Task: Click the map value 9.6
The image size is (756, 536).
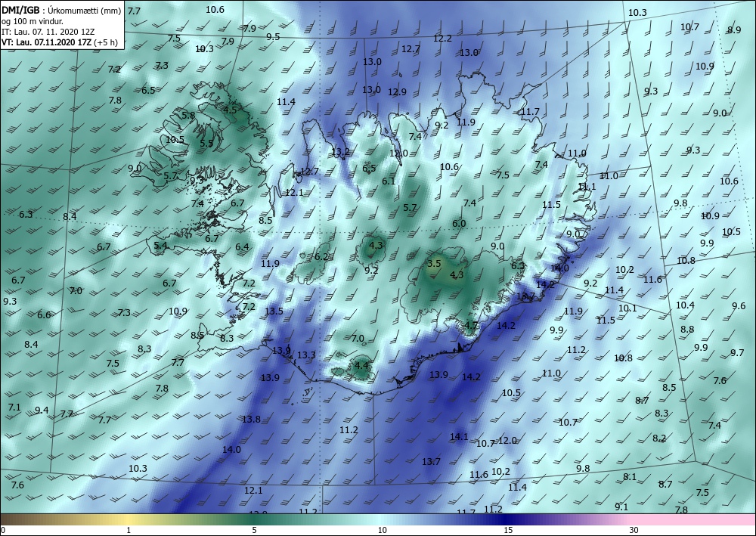Action: click(739, 305)
